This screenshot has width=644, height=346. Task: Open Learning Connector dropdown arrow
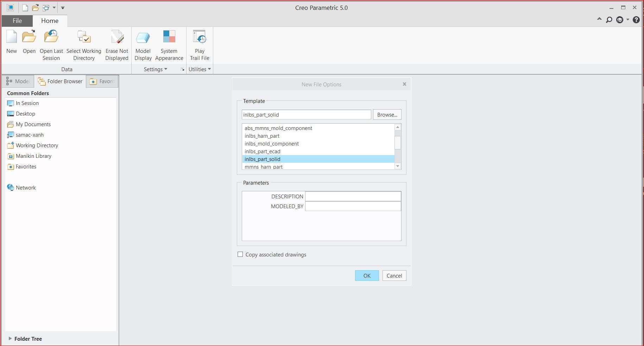click(x=628, y=20)
